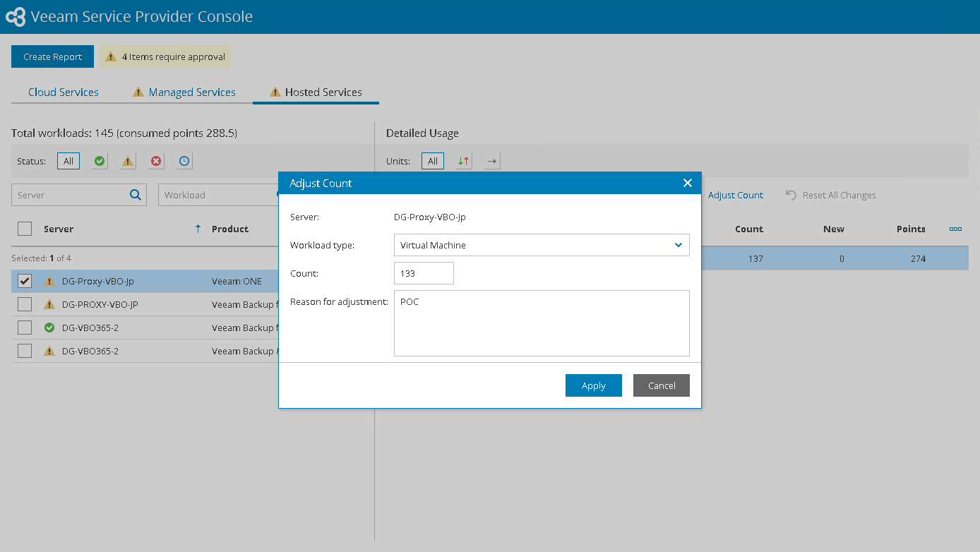Select the Veeam ONE product cell
980x552 pixels.
pyautogui.click(x=237, y=281)
